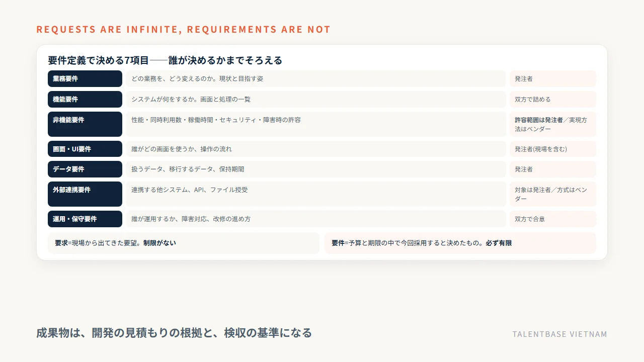Viewport: 644px width, 362px height.
Task: Click the 'TALENTBASE VIETNAM' footer label
Action: point(560,334)
